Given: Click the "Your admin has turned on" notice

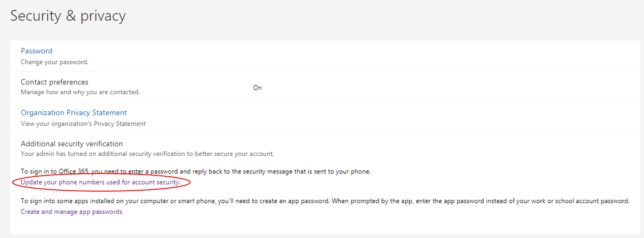Looking at the screenshot, I should (x=147, y=154).
